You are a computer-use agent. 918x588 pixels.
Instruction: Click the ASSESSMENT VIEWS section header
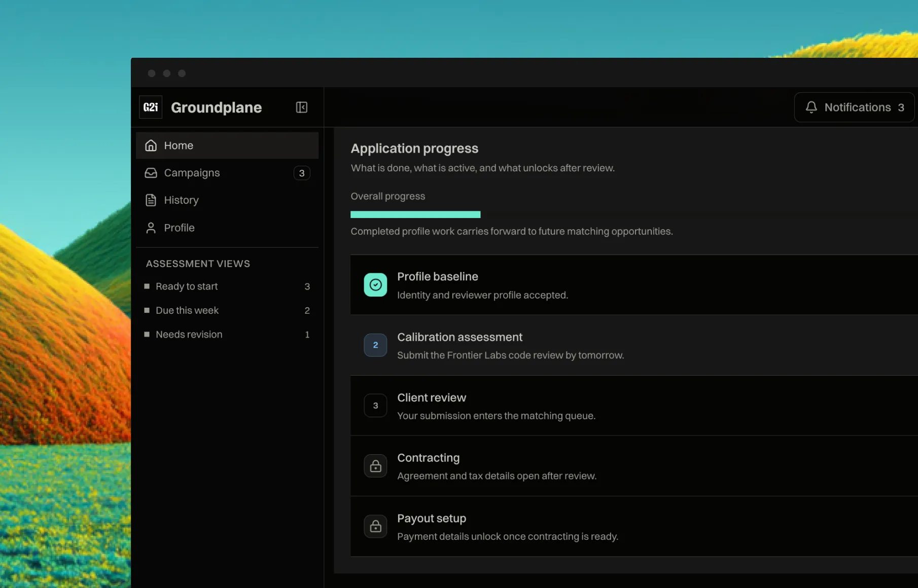[x=198, y=264]
